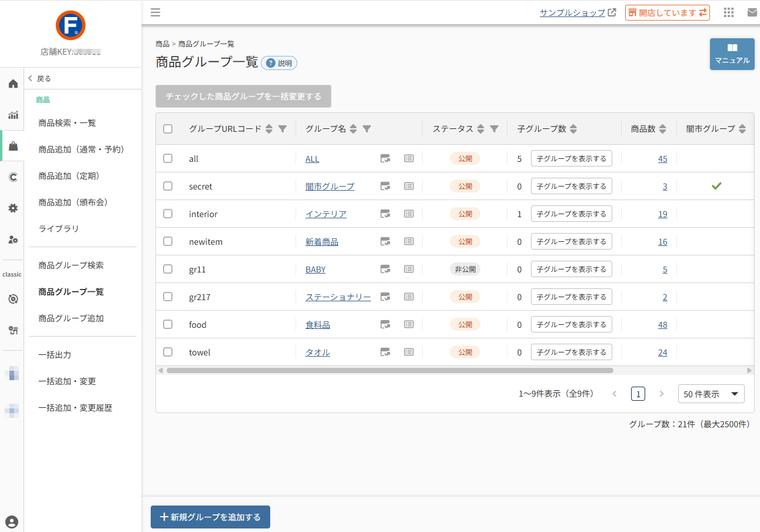760x532 pixels.
Task: Click the horizontal table scrollbar
Action: click(390, 371)
